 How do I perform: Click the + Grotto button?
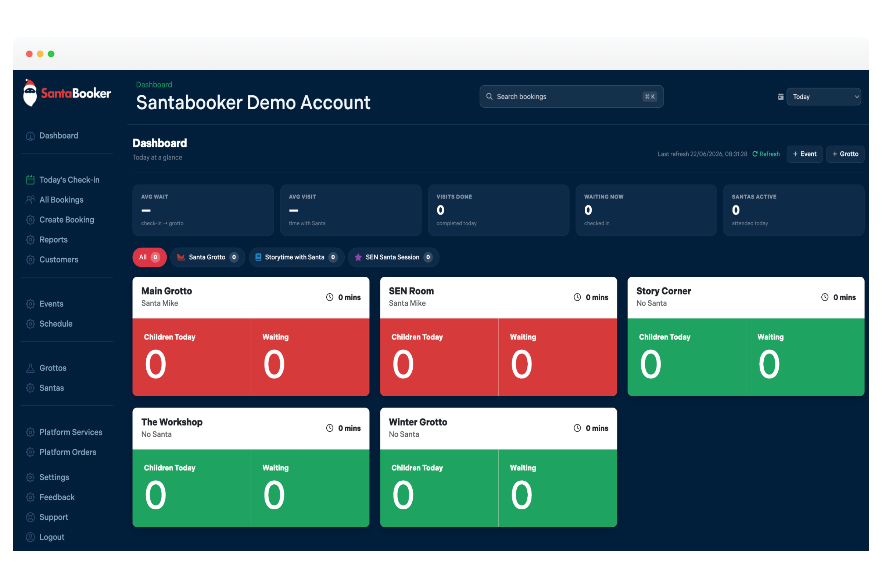coord(845,154)
